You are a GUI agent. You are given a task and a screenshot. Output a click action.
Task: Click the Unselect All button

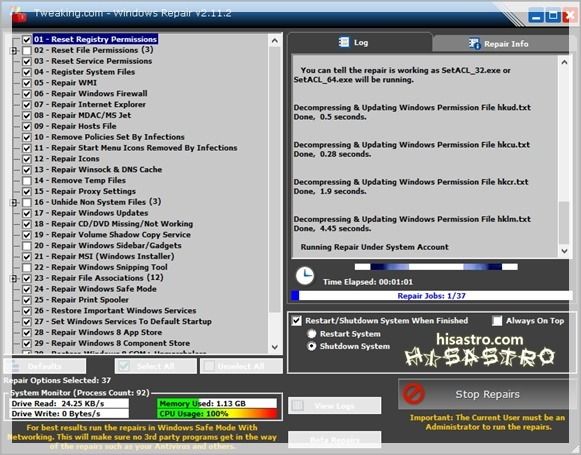point(241,366)
